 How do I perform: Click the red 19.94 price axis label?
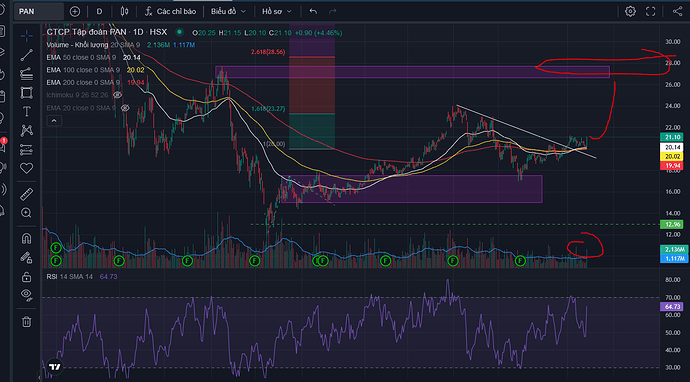[x=672, y=165]
